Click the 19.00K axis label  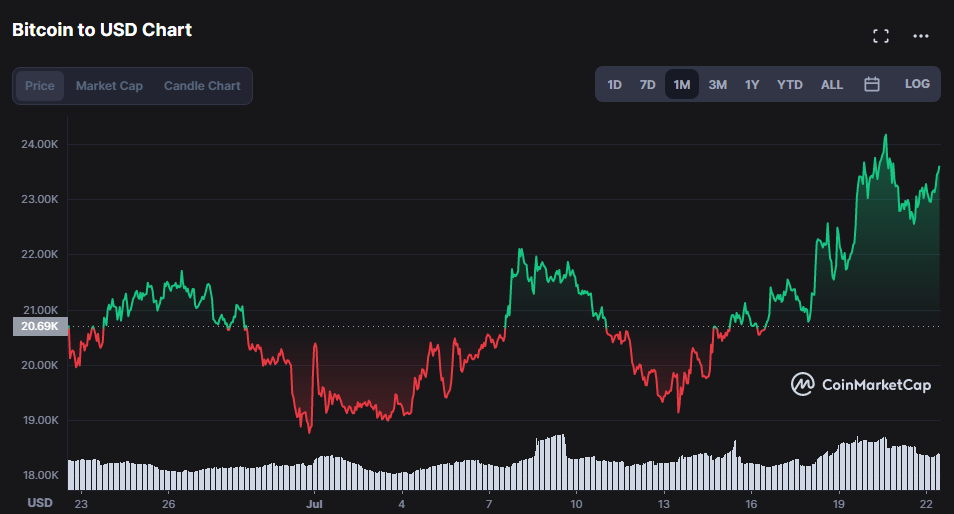click(x=40, y=420)
